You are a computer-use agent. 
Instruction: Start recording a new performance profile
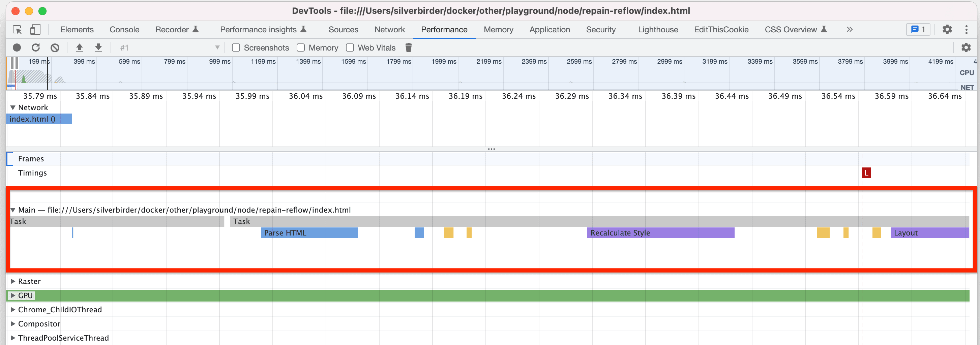tap(17, 48)
